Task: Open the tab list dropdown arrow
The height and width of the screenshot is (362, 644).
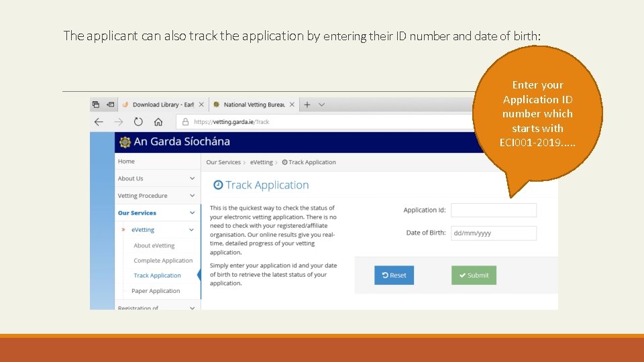Action: click(x=321, y=105)
